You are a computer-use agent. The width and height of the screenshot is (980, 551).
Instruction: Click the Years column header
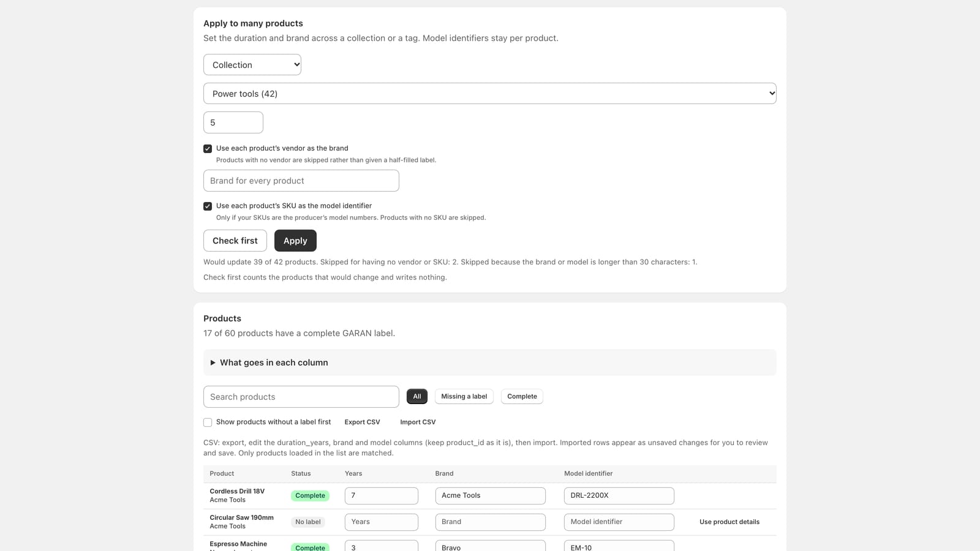[x=353, y=474]
